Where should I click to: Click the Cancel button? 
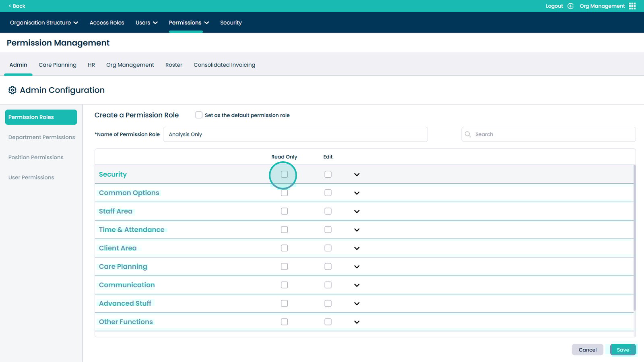[x=587, y=350]
